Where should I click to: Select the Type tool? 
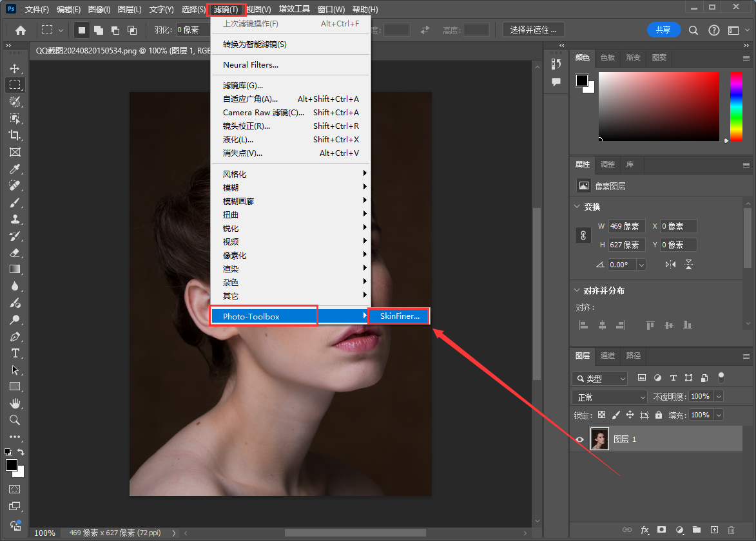tap(15, 353)
